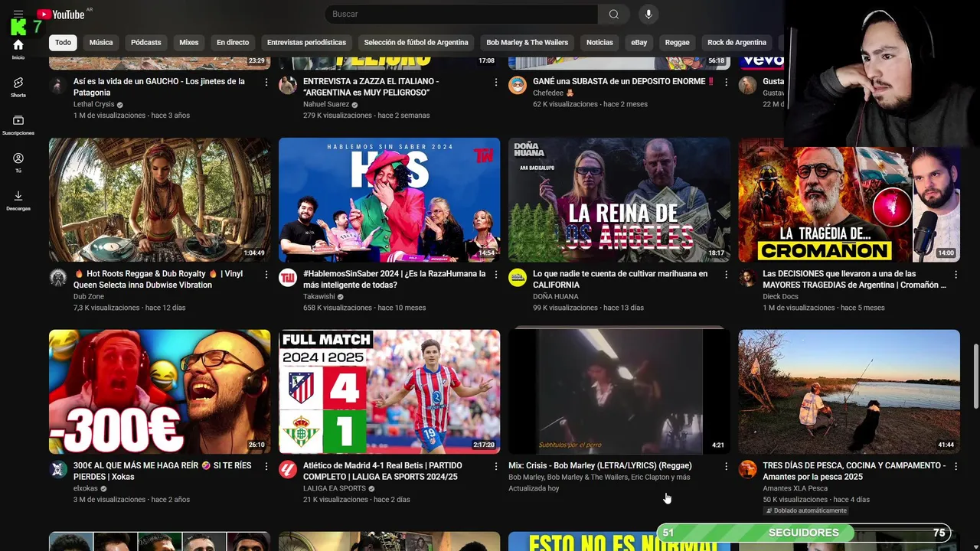The height and width of the screenshot is (551, 980).
Task: Open Nahuel Suarez channel avatar
Action: click(x=288, y=85)
